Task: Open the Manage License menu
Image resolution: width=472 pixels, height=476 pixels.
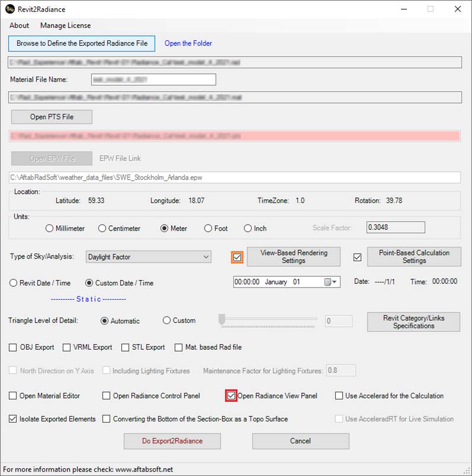Action: pos(66,25)
